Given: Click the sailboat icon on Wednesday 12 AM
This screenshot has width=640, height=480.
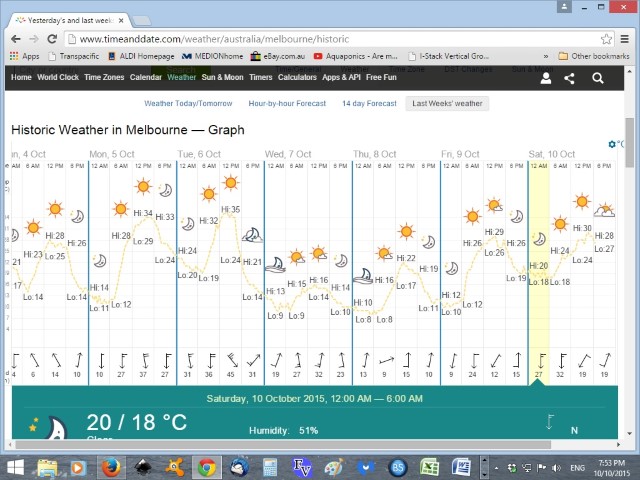Looking at the screenshot, I should coord(275,265).
